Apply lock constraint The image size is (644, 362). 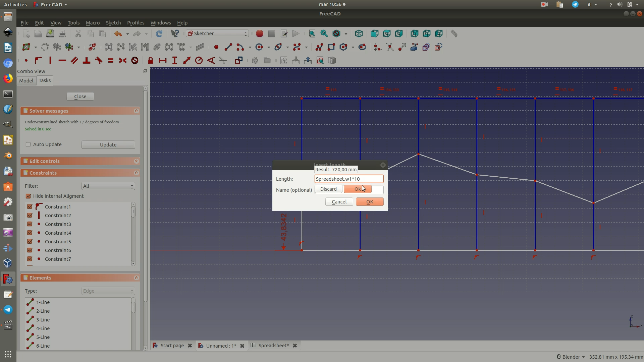(x=150, y=61)
